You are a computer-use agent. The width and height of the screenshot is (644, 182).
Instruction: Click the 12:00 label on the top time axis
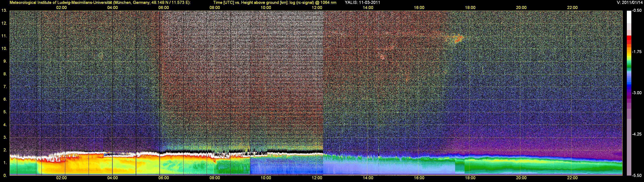pyautogui.click(x=317, y=7)
